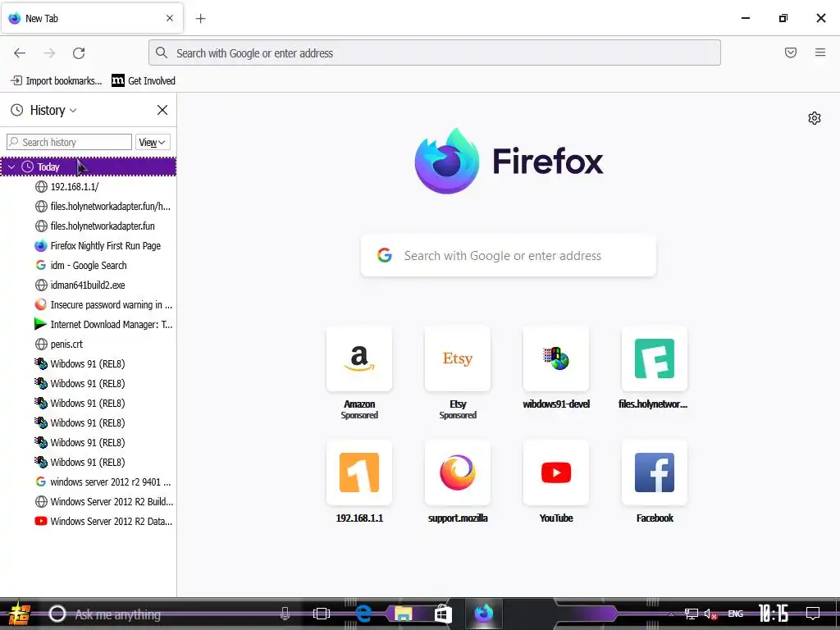Open the Store icon on the taskbar
840x630 pixels.
[x=443, y=614]
